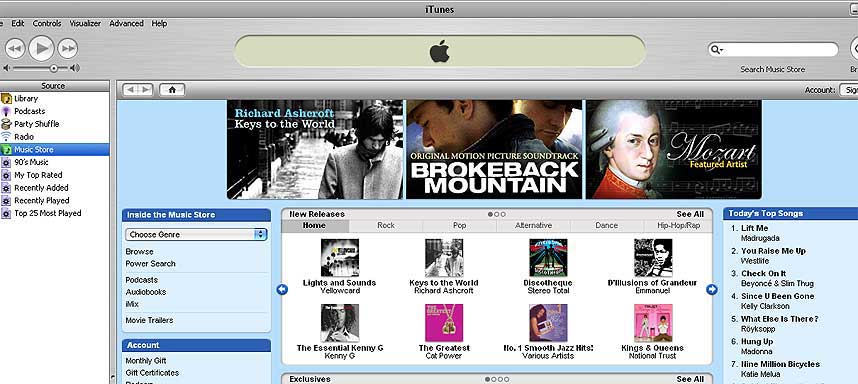Click the low-volume speaker icon
The width and height of the screenshot is (858, 384).
pyautogui.click(x=7, y=68)
